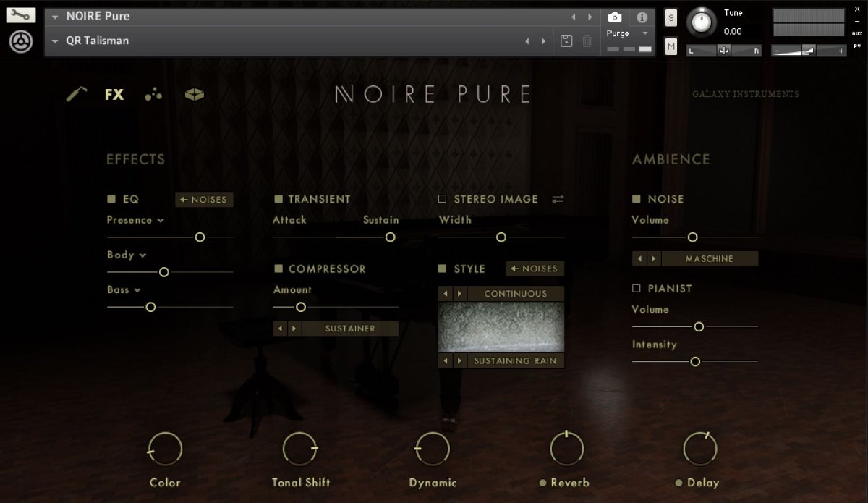The height and width of the screenshot is (503, 868).
Task: Adjust the Compressor Amount slider handle
Action: coord(301,307)
